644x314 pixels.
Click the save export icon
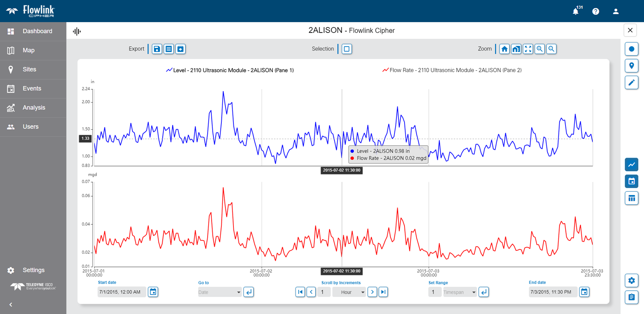pos(157,49)
